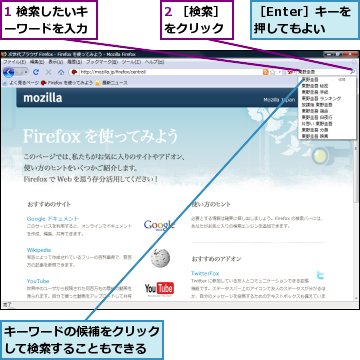Click inside the URL address field

tap(170, 72)
